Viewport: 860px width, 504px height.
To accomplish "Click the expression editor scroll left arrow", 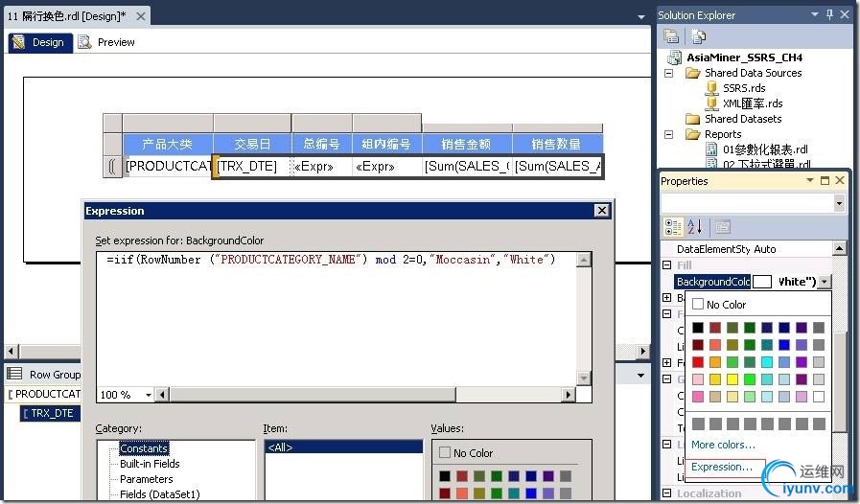I will coord(162,395).
